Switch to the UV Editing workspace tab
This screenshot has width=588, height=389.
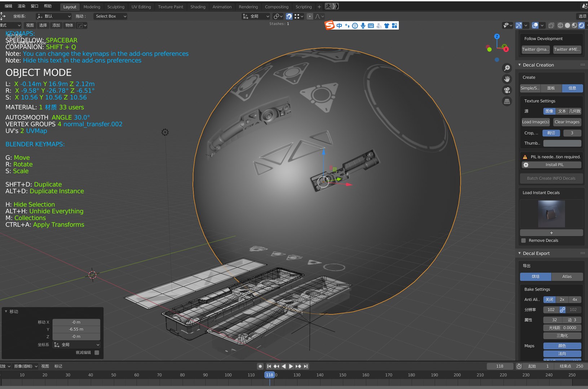click(141, 7)
